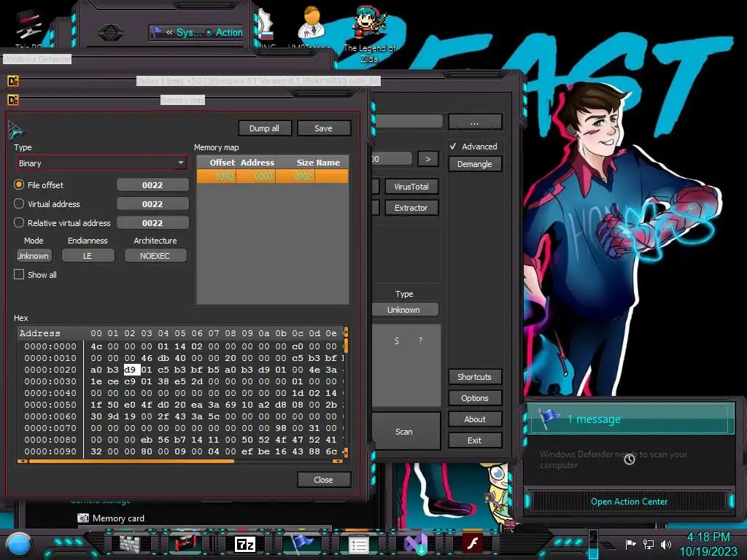Click the network tray icon

pos(648,544)
